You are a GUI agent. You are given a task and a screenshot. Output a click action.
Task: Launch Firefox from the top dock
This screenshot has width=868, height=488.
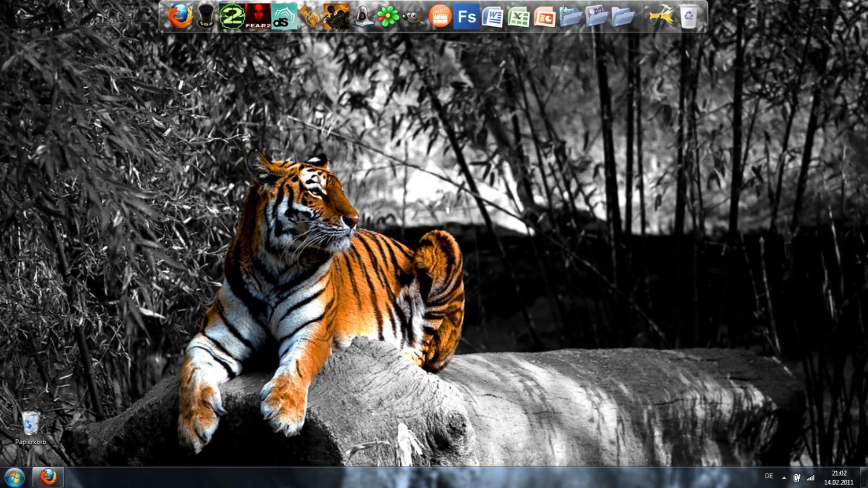pyautogui.click(x=180, y=16)
